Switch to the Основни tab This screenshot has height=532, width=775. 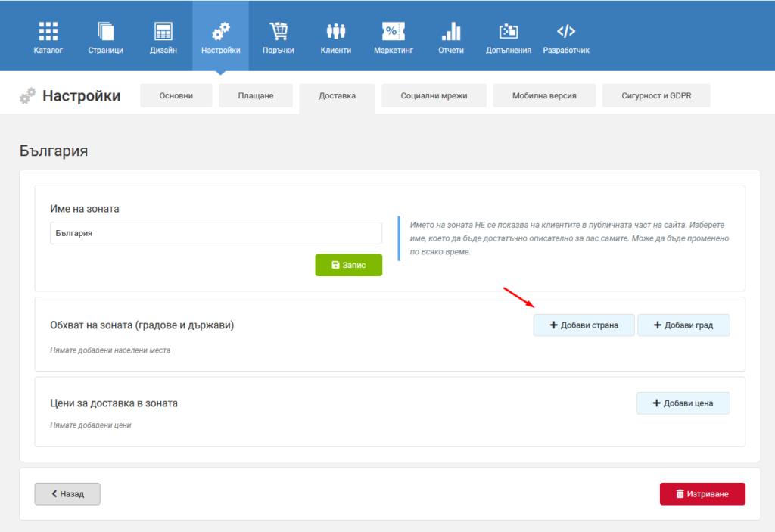coord(176,95)
